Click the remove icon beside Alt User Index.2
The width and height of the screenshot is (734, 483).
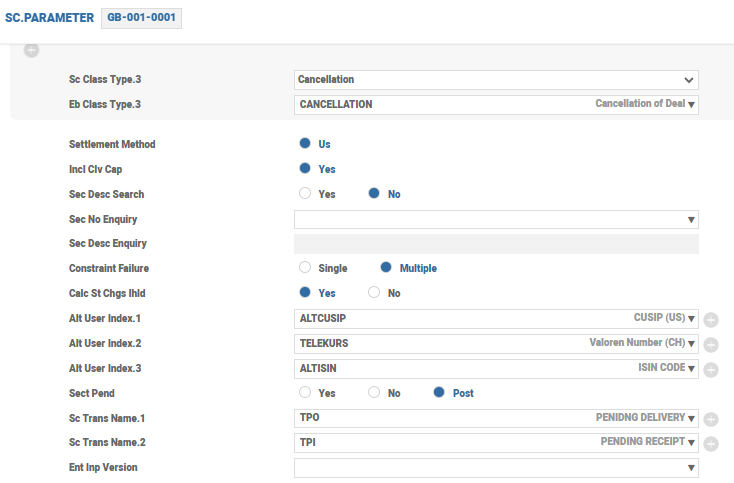click(x=711, y=345)
